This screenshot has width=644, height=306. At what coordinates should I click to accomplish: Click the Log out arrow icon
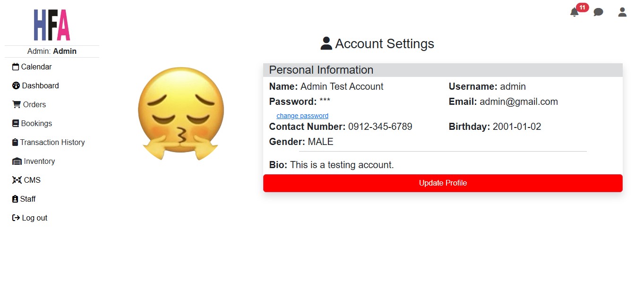16,218
